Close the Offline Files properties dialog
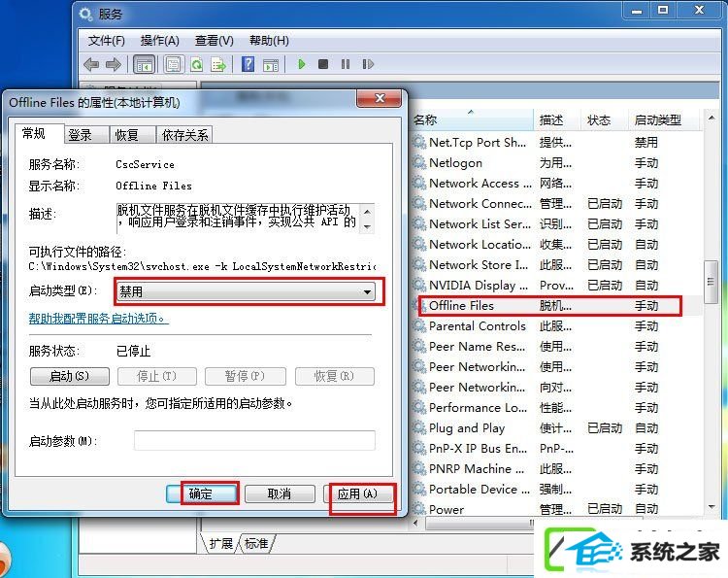The width and height of the screenshot is (728, 578). click(379, 98)
